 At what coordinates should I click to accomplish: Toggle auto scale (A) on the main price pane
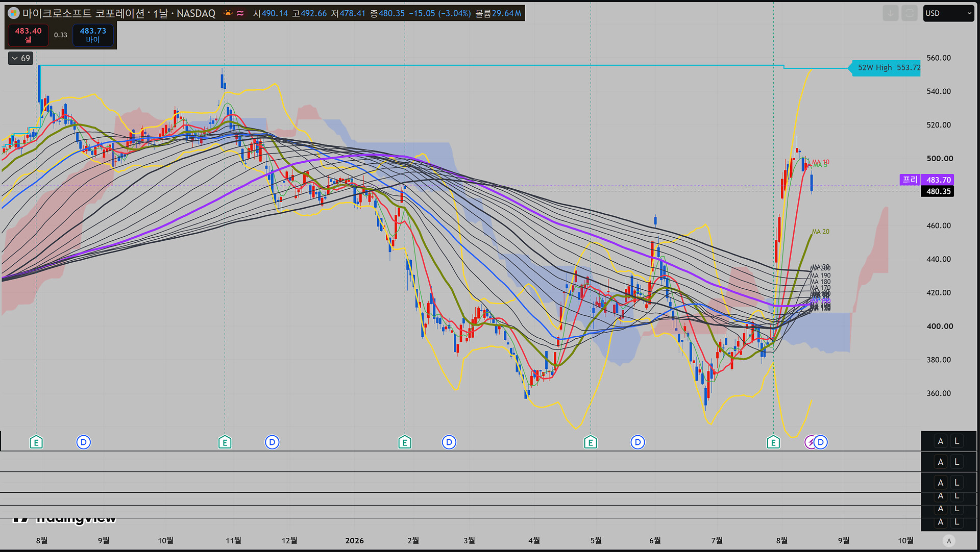click(x=941, y=441)
